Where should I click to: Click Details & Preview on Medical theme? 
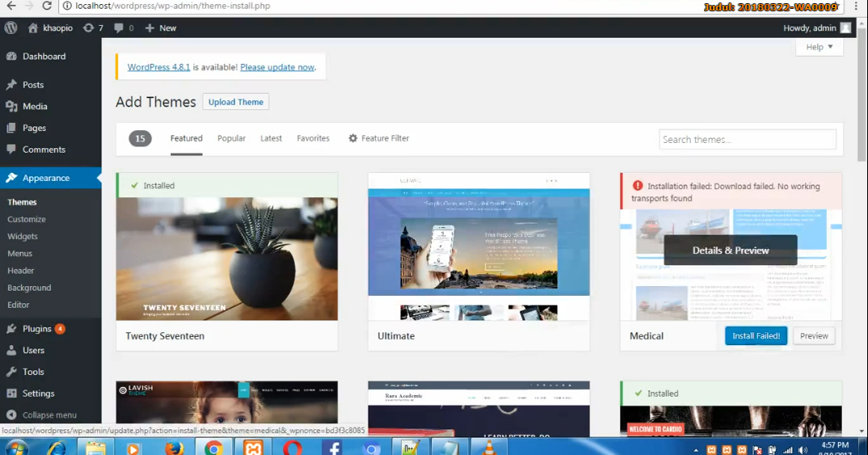(731, 251)
